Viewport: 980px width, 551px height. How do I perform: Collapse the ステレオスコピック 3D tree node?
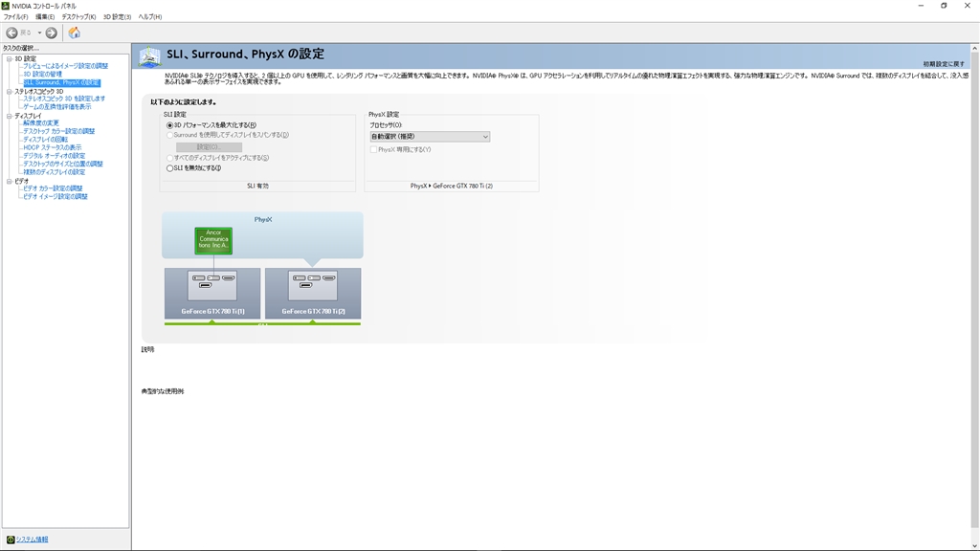(x=9, y=91)
